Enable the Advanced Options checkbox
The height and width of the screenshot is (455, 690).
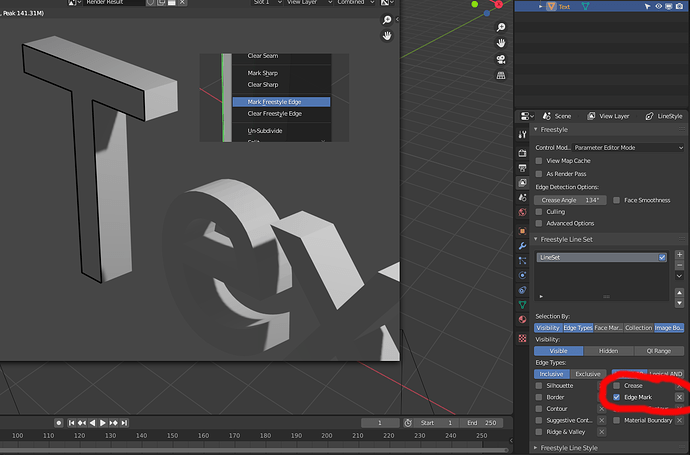[x=539, y=224]
